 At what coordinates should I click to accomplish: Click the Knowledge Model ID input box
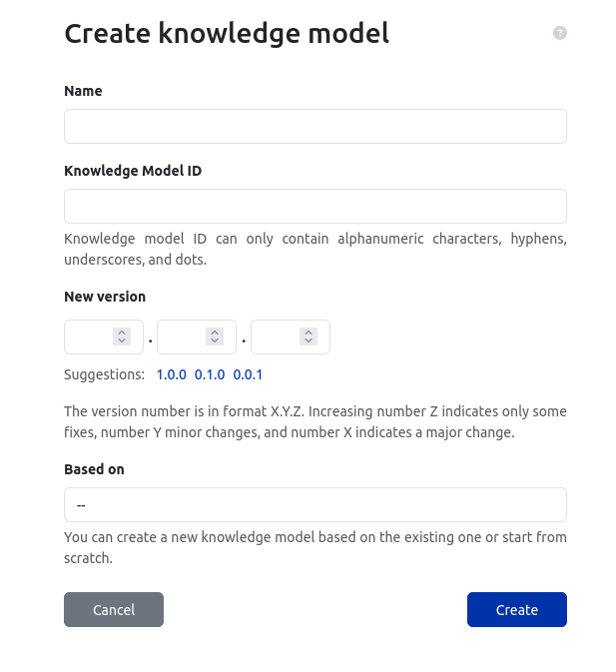(314, 207)
